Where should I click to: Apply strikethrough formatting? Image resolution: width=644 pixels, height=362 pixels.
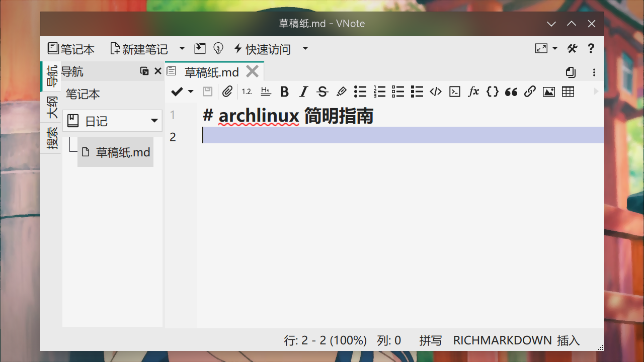tap(323, 92)
